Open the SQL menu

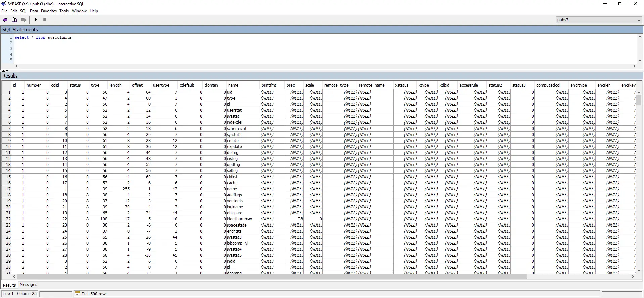click(24, 11)
